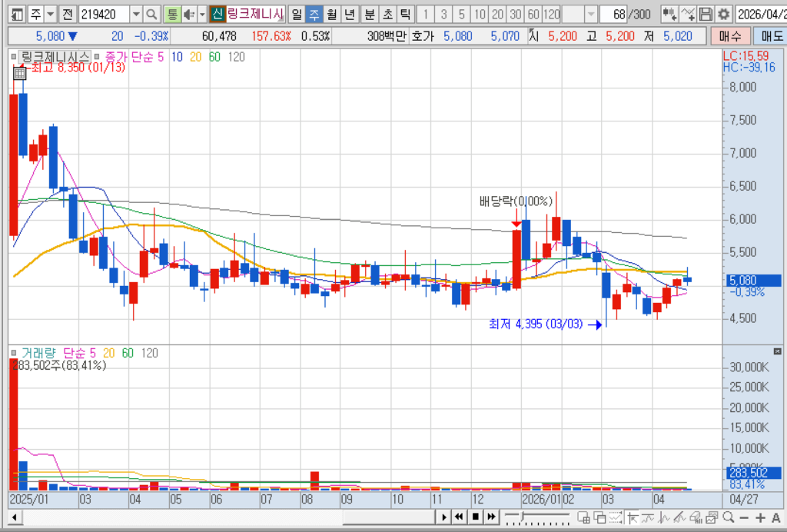Click the scrollbar left arrow
The image size is (787, 532).
click(x=14, y=517)
